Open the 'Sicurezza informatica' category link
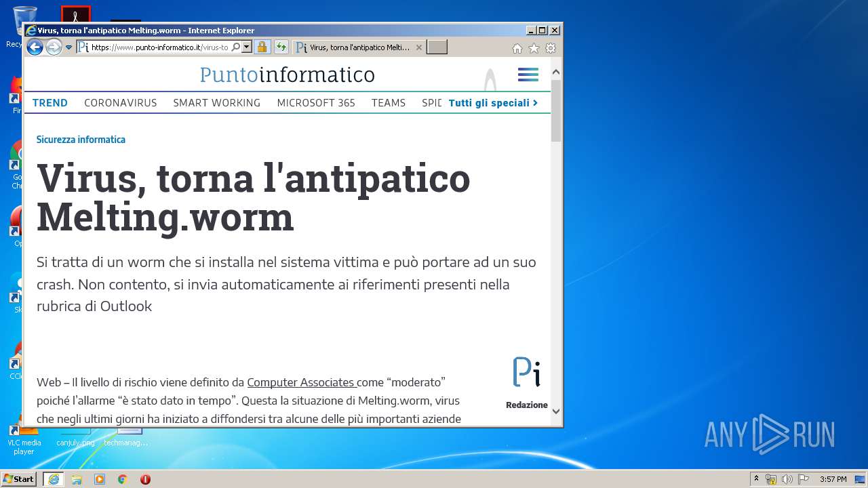This screenshot has height=488, width=868. coord(81,140)
